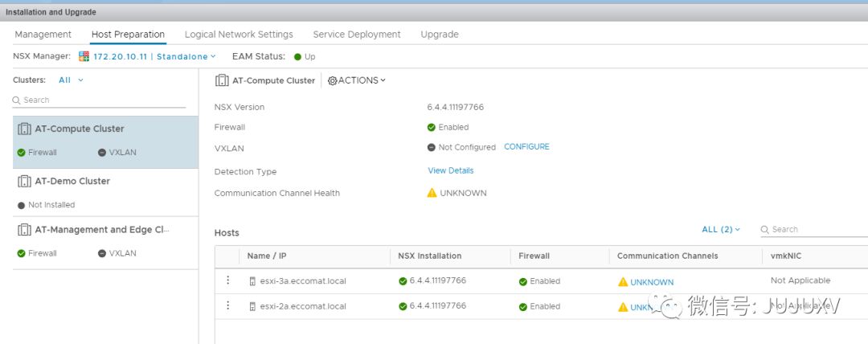Click UNKNOWN channel status for esxi-3a

pos(652,282)
